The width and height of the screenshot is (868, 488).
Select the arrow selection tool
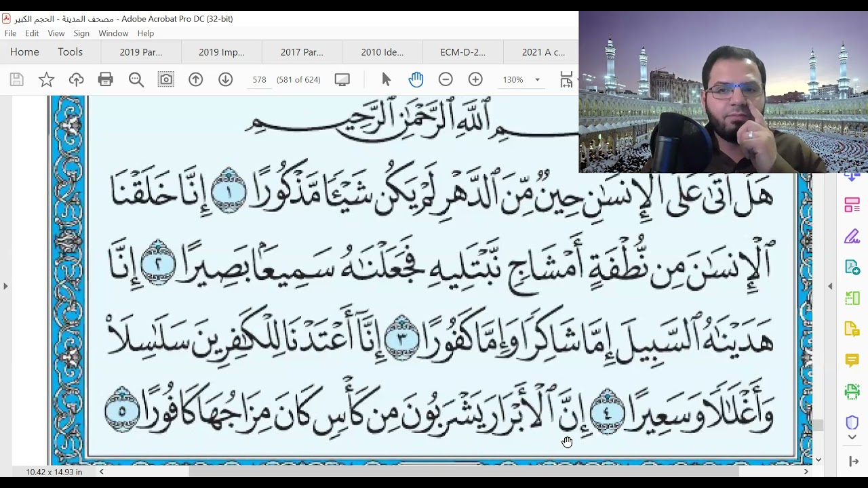[387, 80]
